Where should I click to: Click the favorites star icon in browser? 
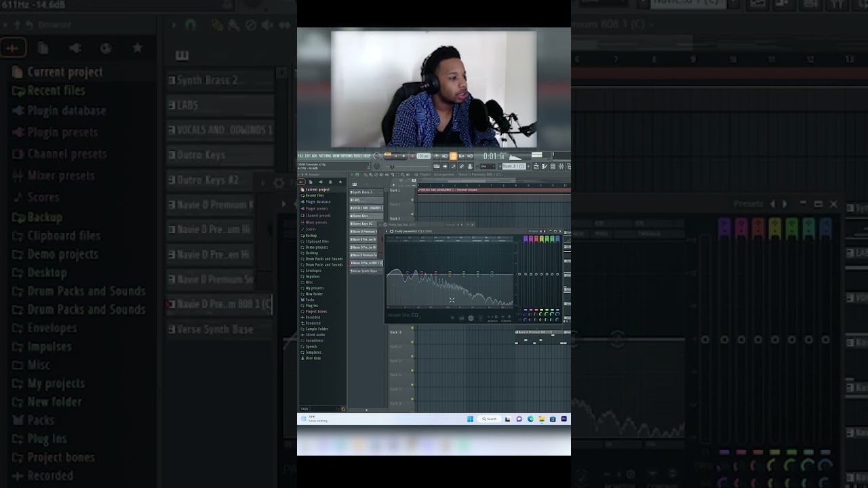click(x=340, y=182)
